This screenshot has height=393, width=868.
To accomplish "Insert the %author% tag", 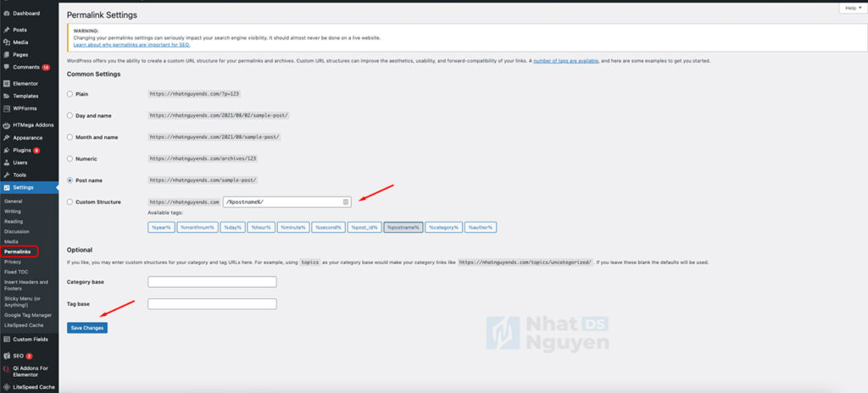I will 481,228.
